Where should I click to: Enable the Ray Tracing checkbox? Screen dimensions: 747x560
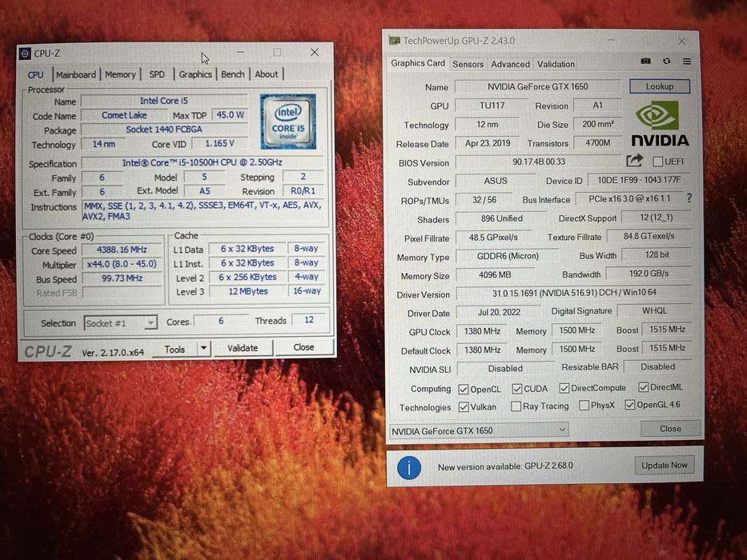pos(516,406)
